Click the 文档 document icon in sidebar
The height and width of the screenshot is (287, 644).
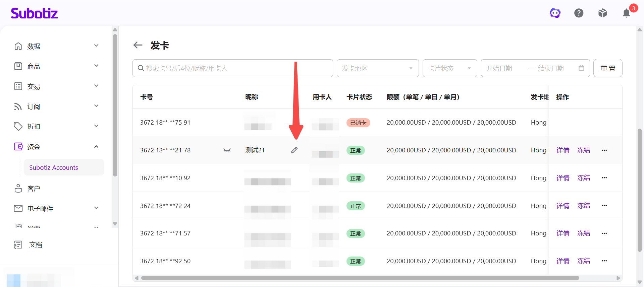tap(18, 245)
